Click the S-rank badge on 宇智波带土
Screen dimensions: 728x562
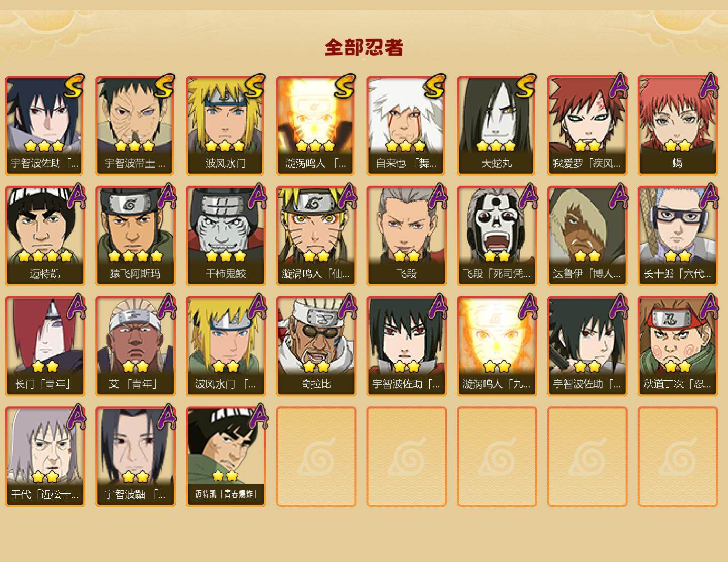164,86
